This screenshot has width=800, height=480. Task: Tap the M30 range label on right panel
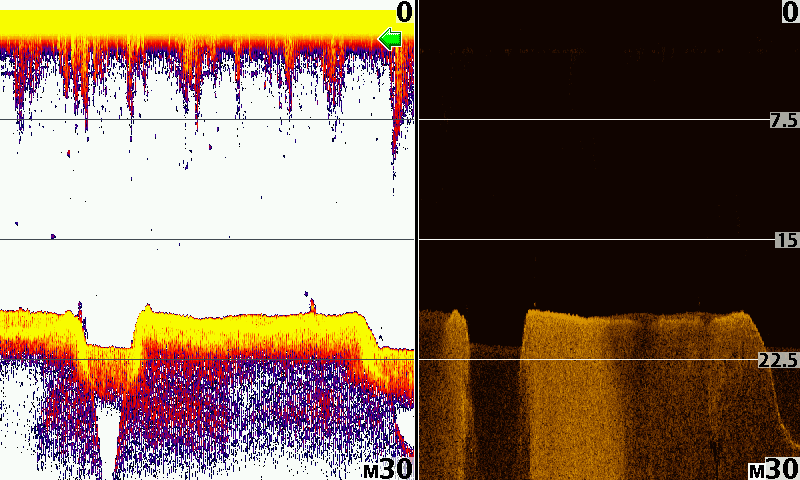[x=773, y=468]
